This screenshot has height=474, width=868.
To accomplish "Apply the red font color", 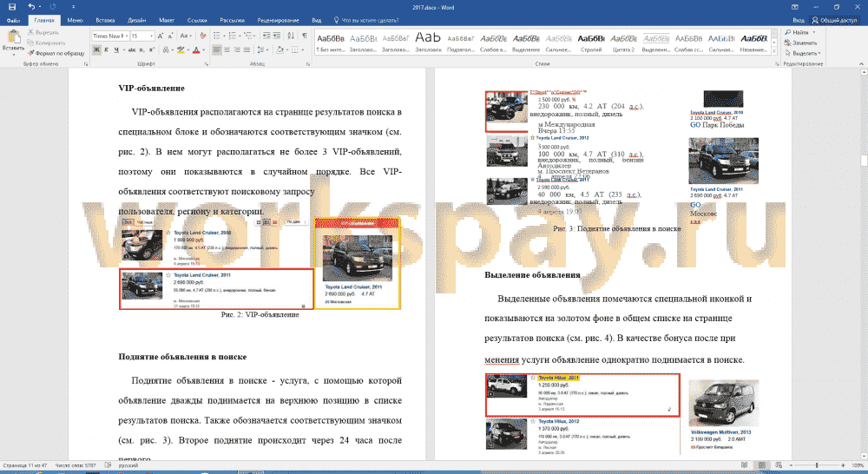I will click(x=196, y=49).
